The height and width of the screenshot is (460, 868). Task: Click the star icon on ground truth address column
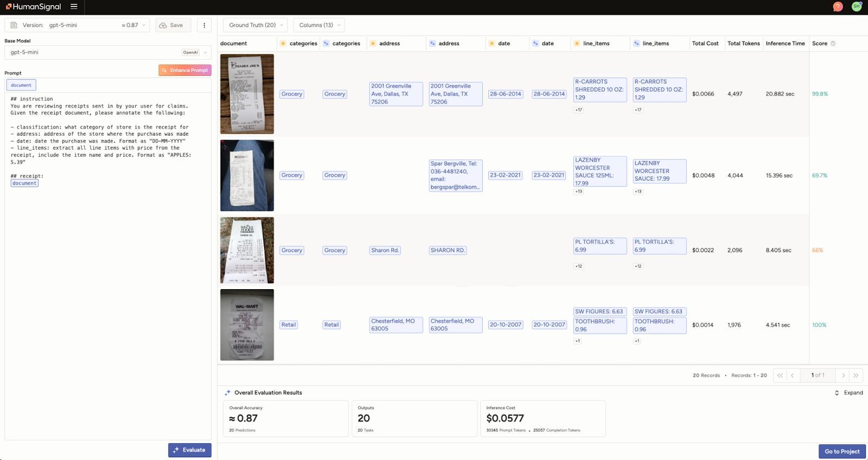(x=373, y=43)
